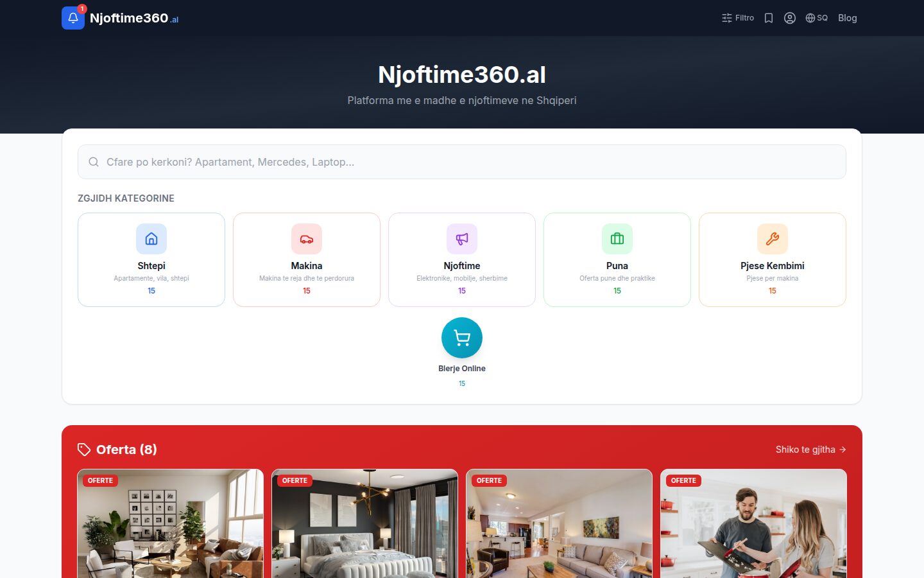Go to Njoftime360 home via logo text

click(x=134, y=18)
